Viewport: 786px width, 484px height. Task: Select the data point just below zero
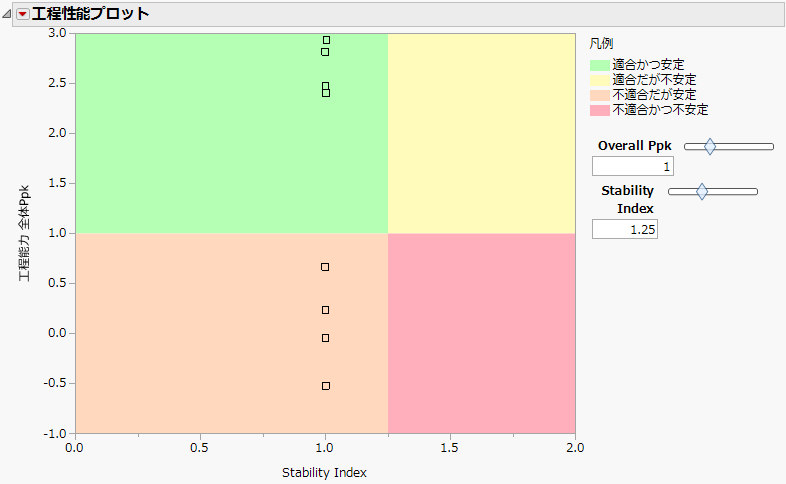pyautogui.click(x=325, y=338)
